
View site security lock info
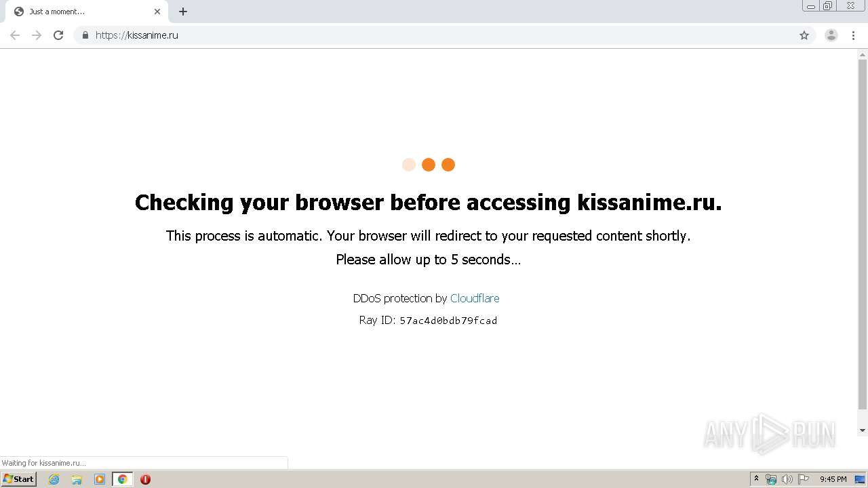pyautogui.click(x=85, y=35)
